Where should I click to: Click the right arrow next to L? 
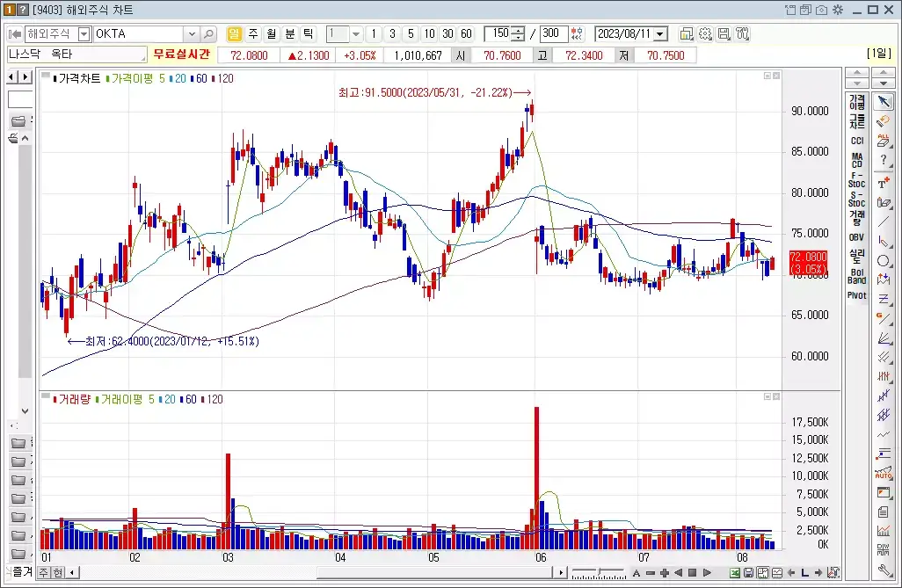pos(818,572)
